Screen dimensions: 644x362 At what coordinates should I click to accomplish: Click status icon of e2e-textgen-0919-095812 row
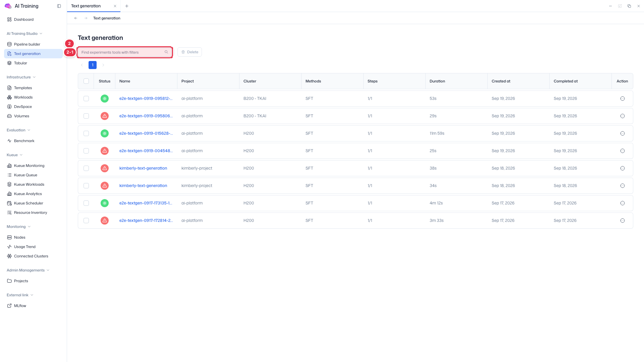(105, 99)
